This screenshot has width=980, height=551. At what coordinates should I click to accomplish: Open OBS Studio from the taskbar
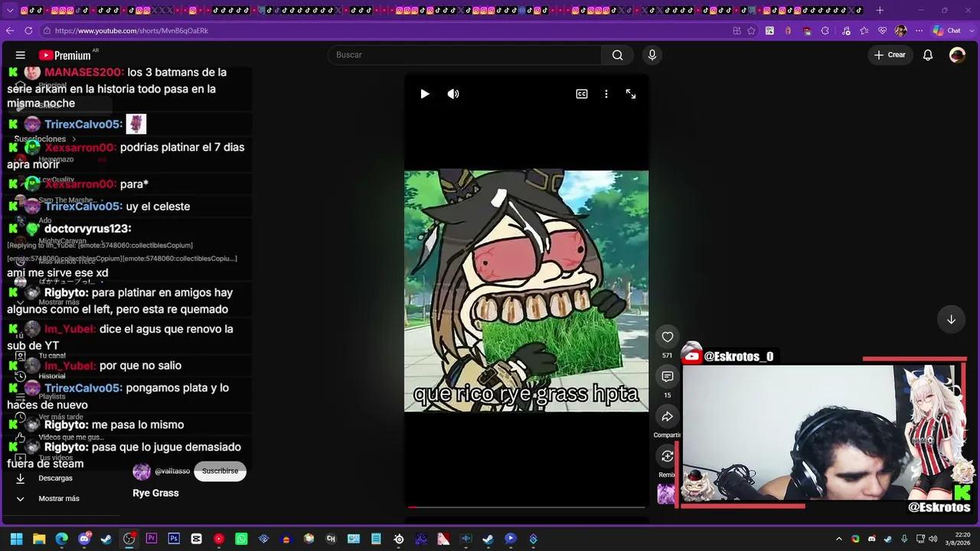coord(129,539)
